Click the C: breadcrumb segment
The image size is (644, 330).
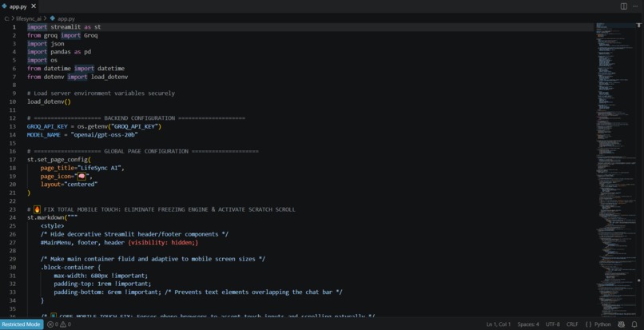click(x=7, y=18)
